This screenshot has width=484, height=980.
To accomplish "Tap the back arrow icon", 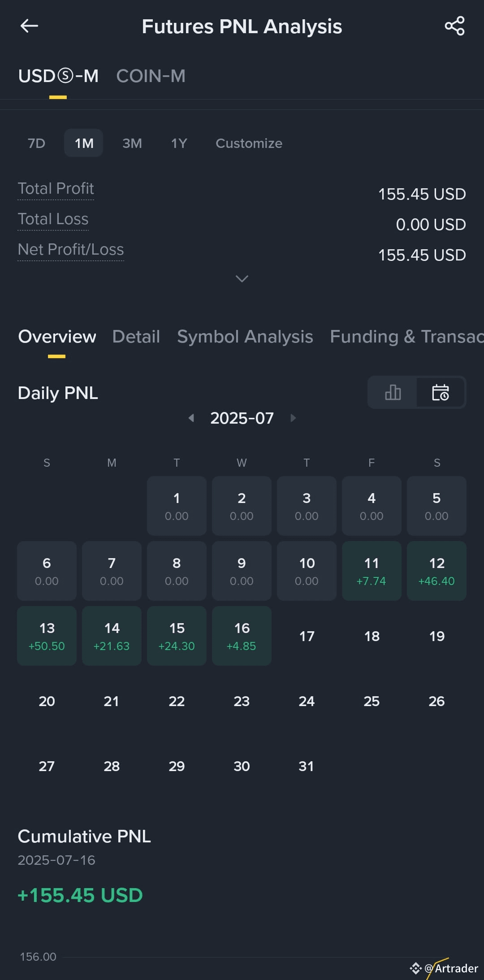I will tap(29, 26).
